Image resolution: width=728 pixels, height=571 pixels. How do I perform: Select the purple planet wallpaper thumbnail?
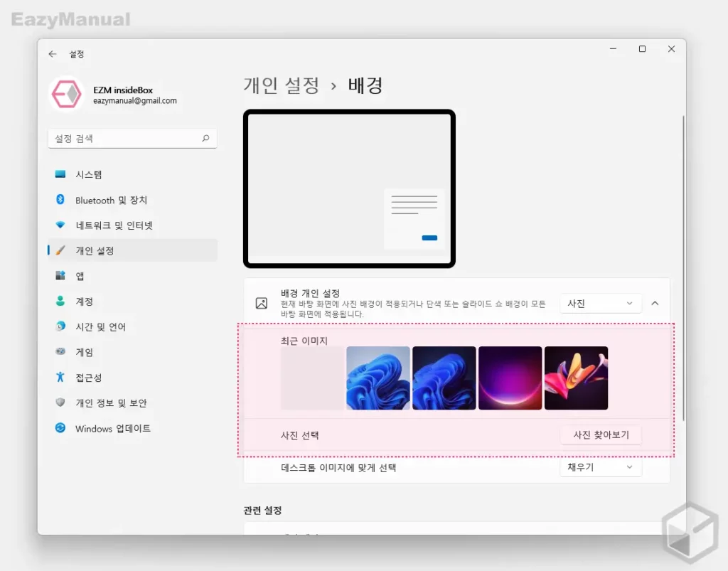click(x=510, y=378)
